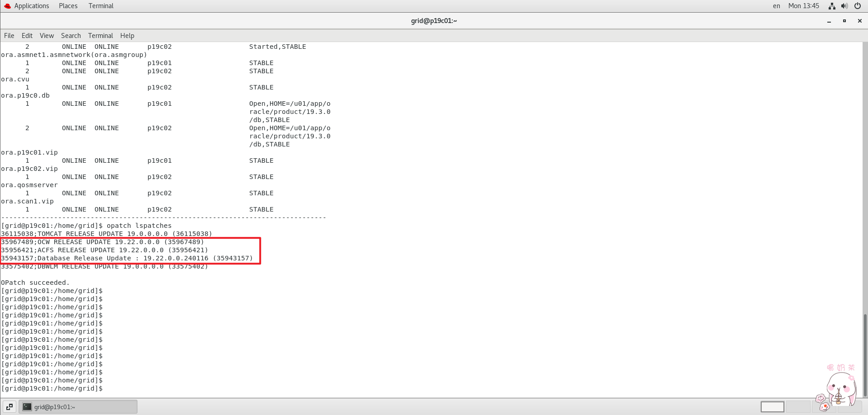The image size is (868, 415).
Task: Open the Places menu in top bar
Action: (x=68, y=6)
